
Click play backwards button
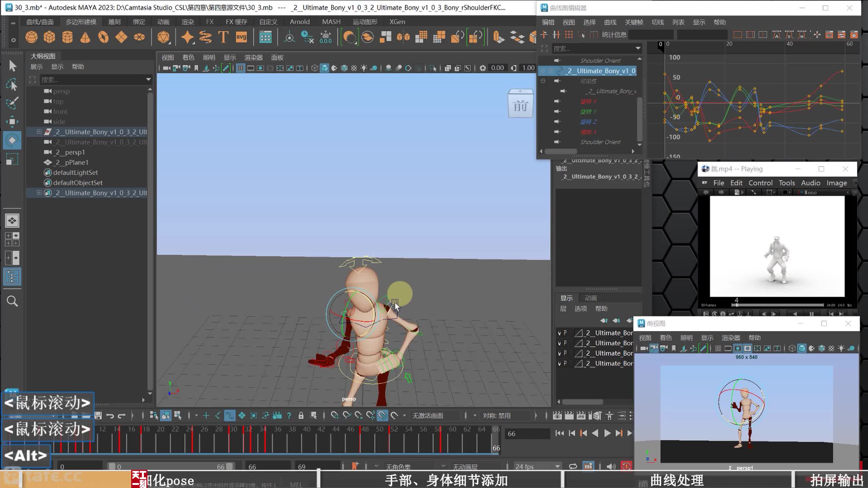[595, 433]
